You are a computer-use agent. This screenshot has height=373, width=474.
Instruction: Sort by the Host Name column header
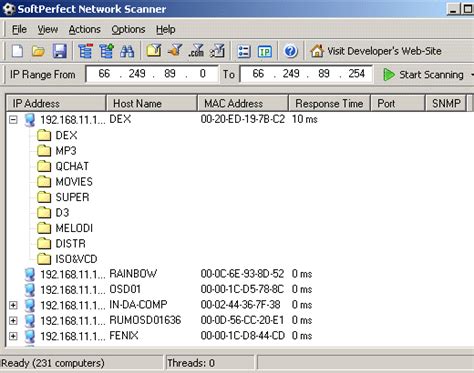click(152, 103)
